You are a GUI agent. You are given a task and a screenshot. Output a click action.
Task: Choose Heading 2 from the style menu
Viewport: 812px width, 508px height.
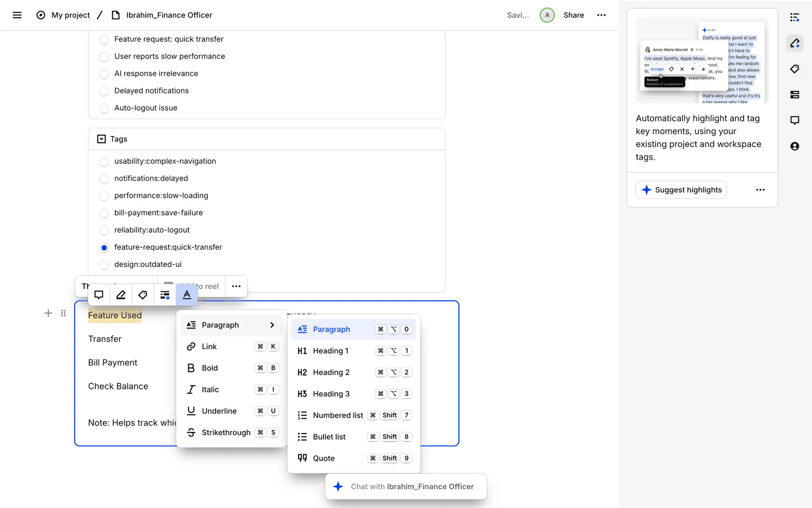point(331,373)
